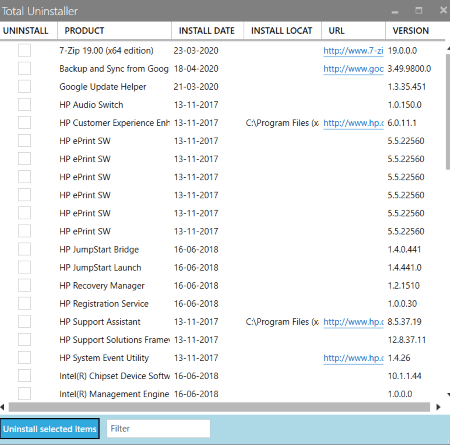Open HP Customer Experience URL link
Screen dimensions: 450x445
pos(353,123)
